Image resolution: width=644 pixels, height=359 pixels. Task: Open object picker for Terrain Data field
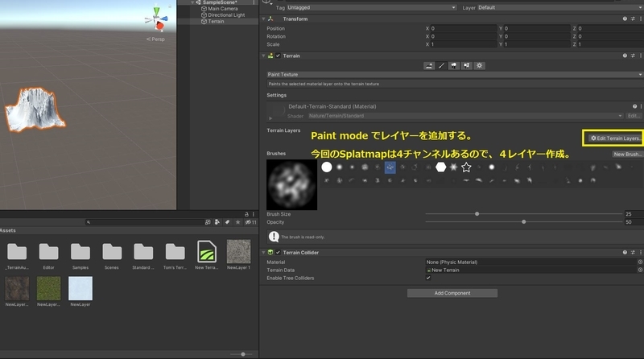640,270
